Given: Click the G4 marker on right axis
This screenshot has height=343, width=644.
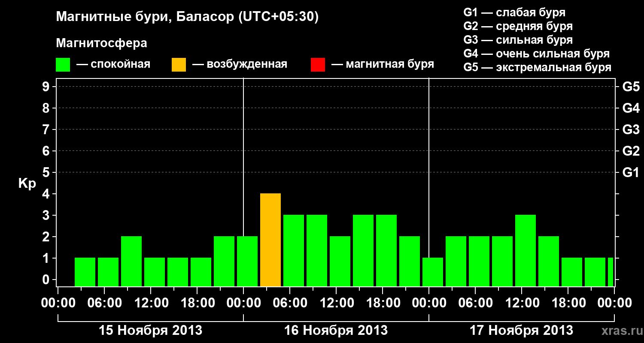Looking at the screenshot, I should click(x=631, y=108).
